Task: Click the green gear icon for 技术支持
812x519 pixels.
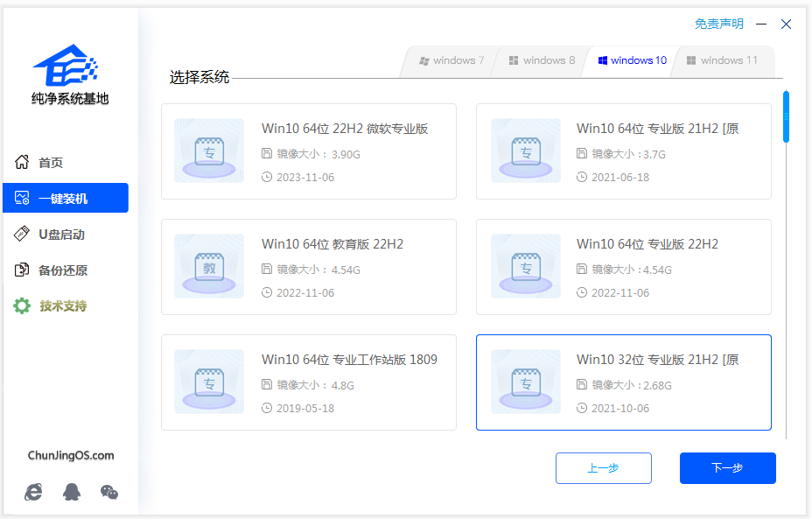Action: (22, 305)
